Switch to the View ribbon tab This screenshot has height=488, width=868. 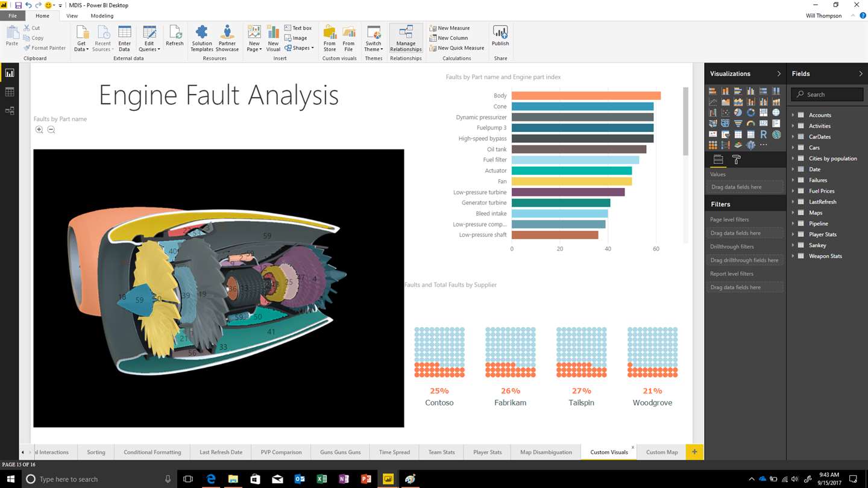point(72,16)
